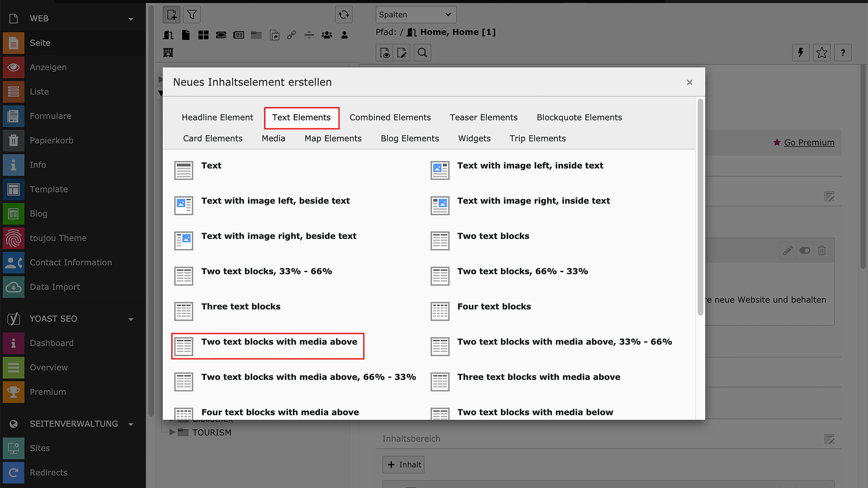Expand the TOURISM tree folder
868x488 pixels.
[172, 432]
